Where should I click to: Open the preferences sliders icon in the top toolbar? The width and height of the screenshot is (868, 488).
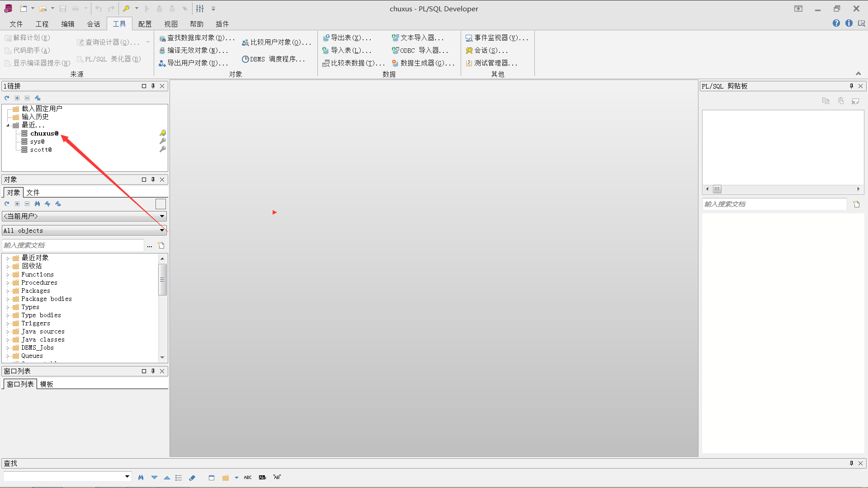(x=200, y=9)
